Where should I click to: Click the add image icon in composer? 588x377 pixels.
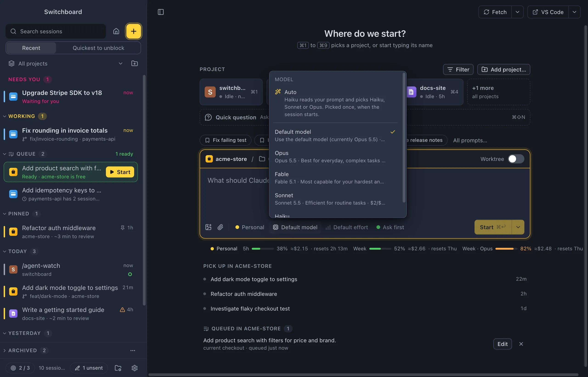[208, 227]
